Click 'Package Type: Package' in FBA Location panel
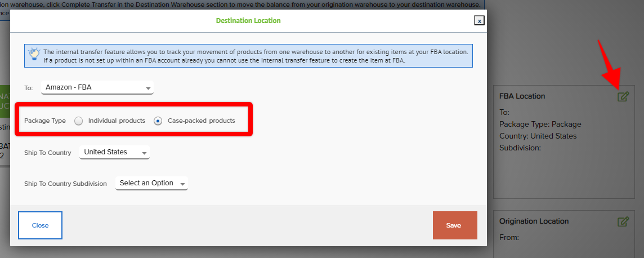Image resolution: width=644 pixels, height=258 pixels. (540, 124)
